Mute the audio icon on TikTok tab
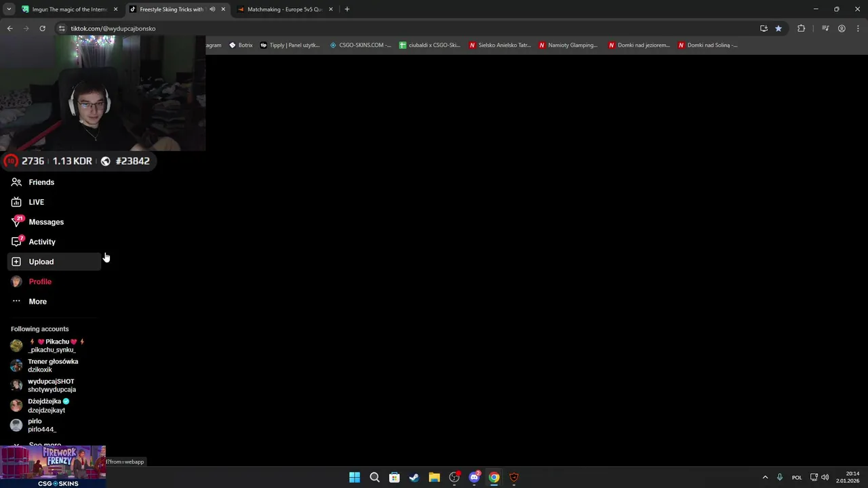Image resolution: width=868 pixels, height=488 pixels. pyautogui.click(x=212, y=9)
